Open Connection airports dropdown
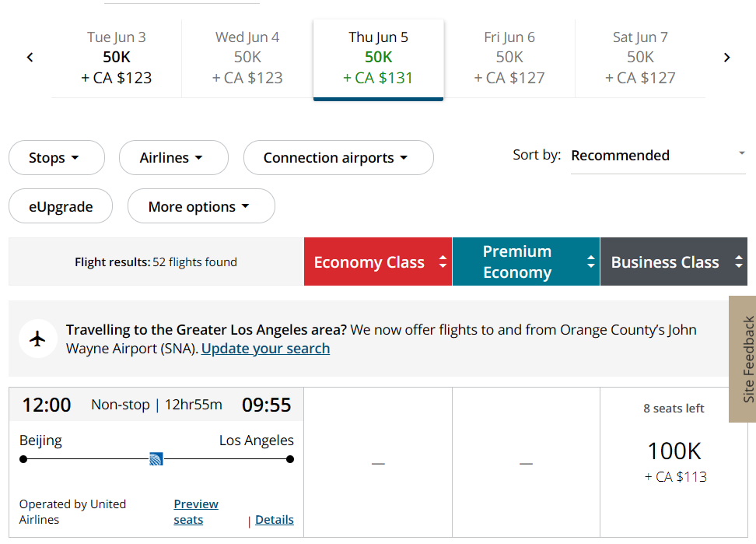The width and height of the screenshot is (756, 544). pyautogui.click(x=338, y=158)
